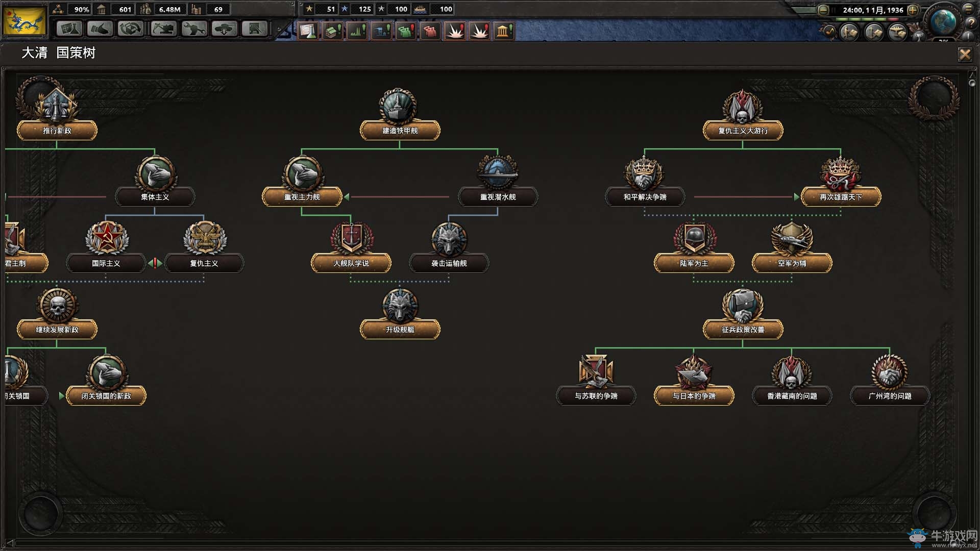
Task: Click the manpower value 6.48M
Action: click(169, 9)
